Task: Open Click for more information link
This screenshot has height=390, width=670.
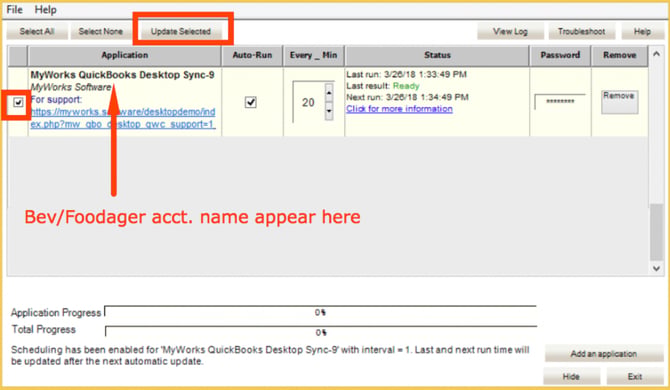Action: point(399,109)
